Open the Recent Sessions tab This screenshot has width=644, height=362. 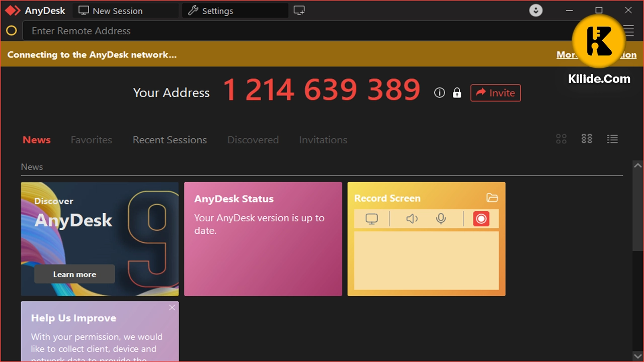(x=170, y=140)
